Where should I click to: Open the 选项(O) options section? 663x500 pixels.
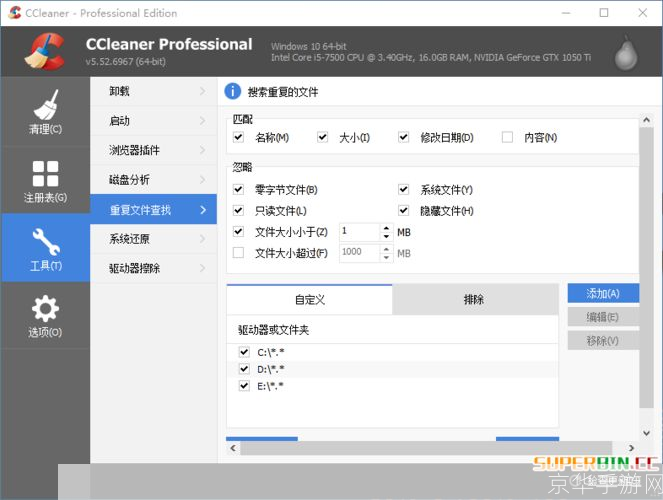coord(45,315)
